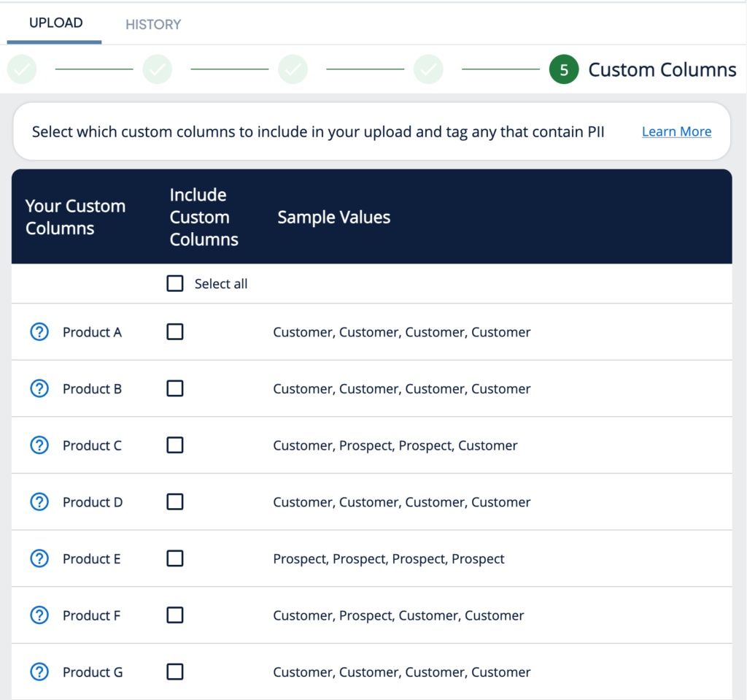Image resolution: width=747 pixels, height=700 pixels.
Task: Switch to the UPLOAD tab
Action: [55, 23]
